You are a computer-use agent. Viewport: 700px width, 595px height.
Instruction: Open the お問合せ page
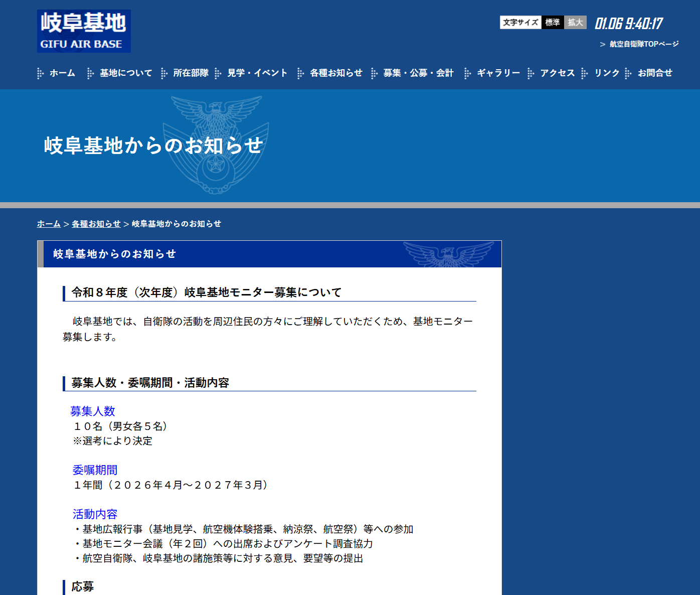[655, 73]
